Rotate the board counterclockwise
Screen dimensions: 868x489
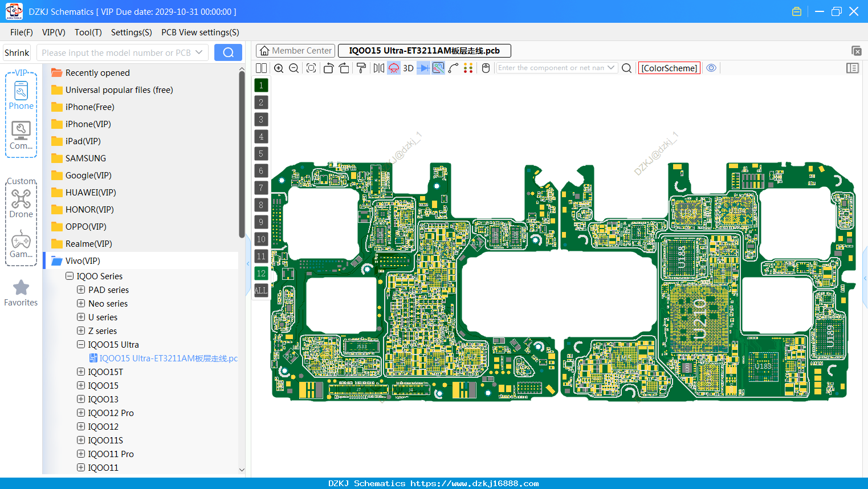328,68
